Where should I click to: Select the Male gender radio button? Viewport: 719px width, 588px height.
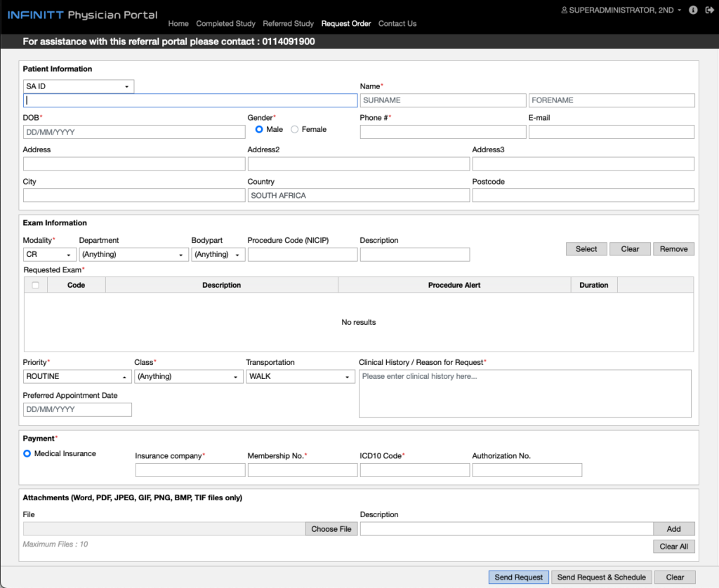[x=259, y=129]
